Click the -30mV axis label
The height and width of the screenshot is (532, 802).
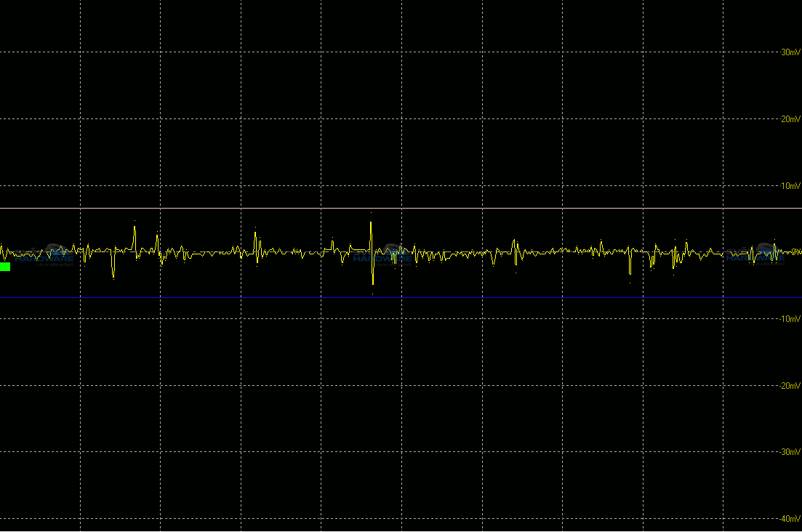(x=789, y=452)
